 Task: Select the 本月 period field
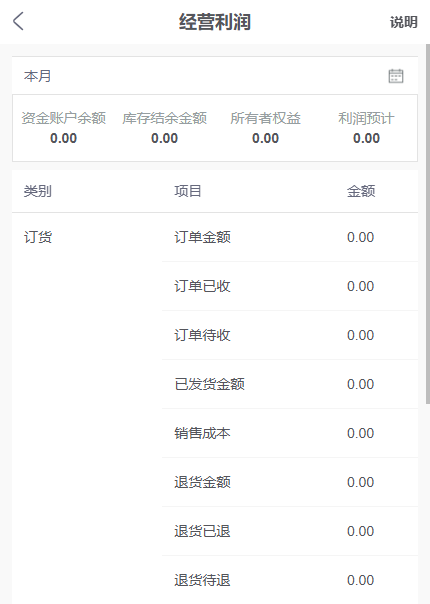coord(215,76)
